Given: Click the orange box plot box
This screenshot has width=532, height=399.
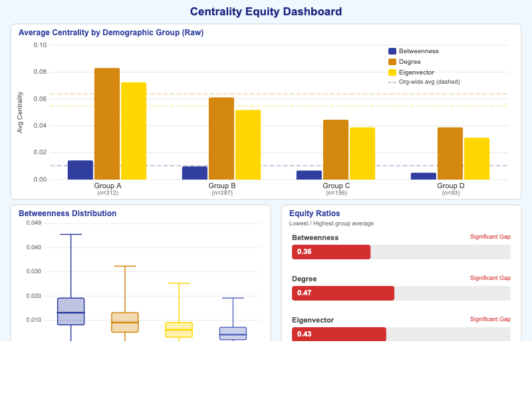Looking at the screenshot, I should (x=125, y=323).
